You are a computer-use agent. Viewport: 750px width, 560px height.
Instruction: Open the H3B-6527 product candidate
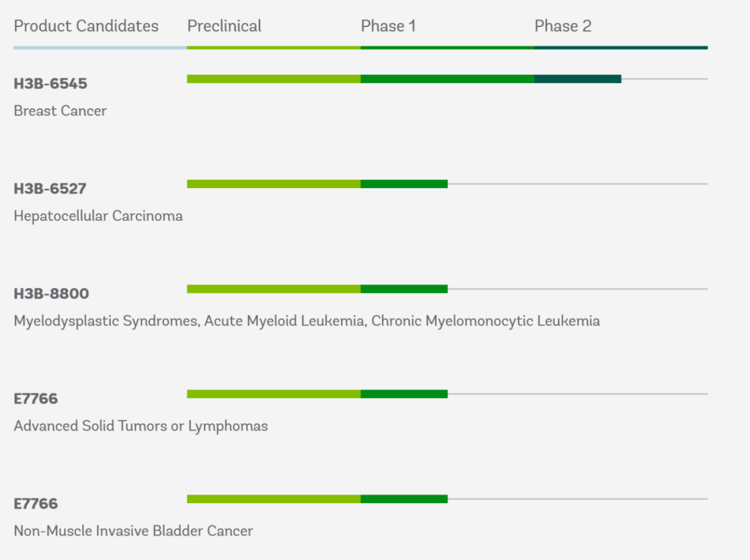[x=50, y=189]
